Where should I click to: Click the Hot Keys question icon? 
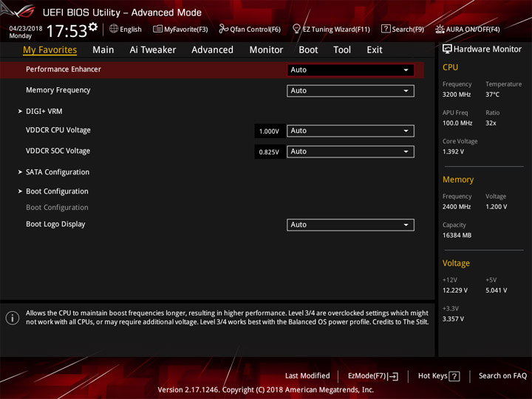(x=454, y=376)
